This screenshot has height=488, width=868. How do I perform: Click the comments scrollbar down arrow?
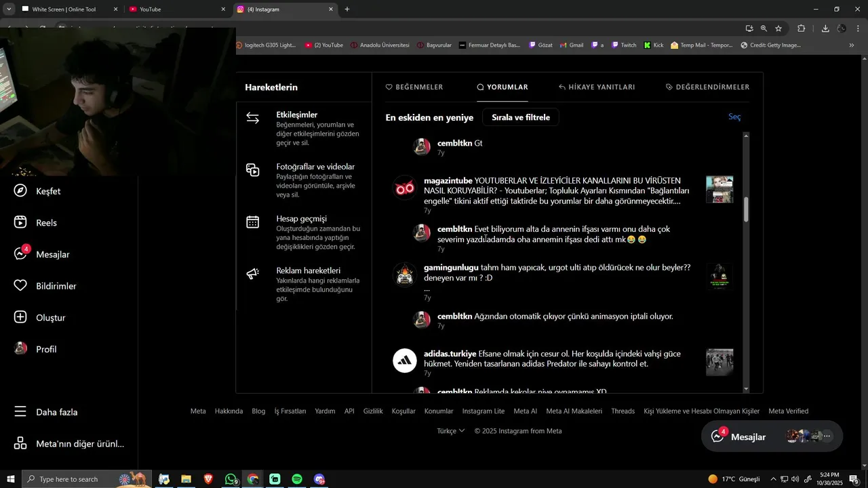[746, 389]
